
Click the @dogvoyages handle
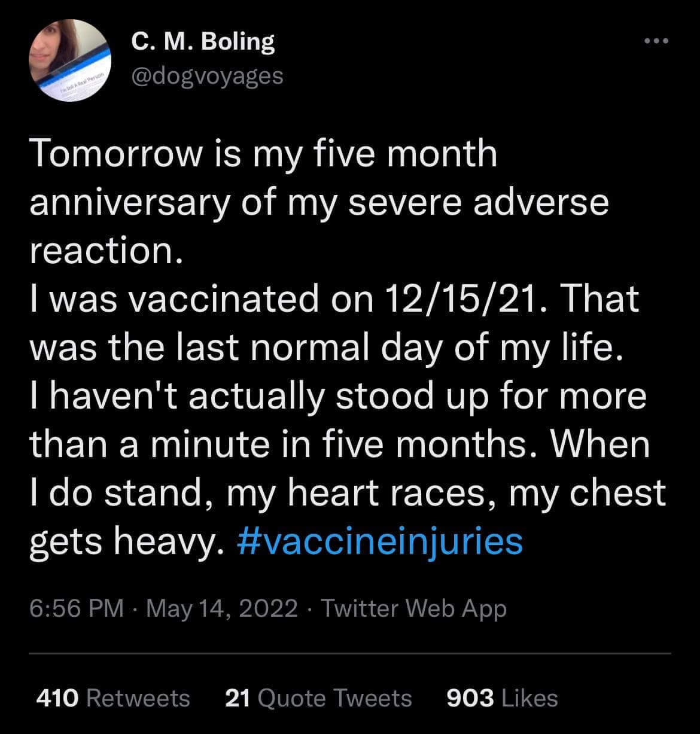tap(206, 75)
